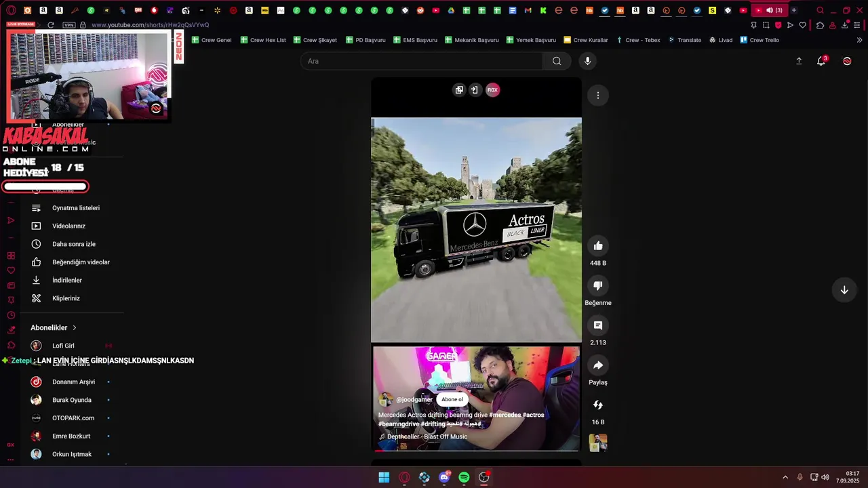This screenshot has width=868, height=488.
Task: Open Daha sonra izle list
Action: [x=71, y=244]
